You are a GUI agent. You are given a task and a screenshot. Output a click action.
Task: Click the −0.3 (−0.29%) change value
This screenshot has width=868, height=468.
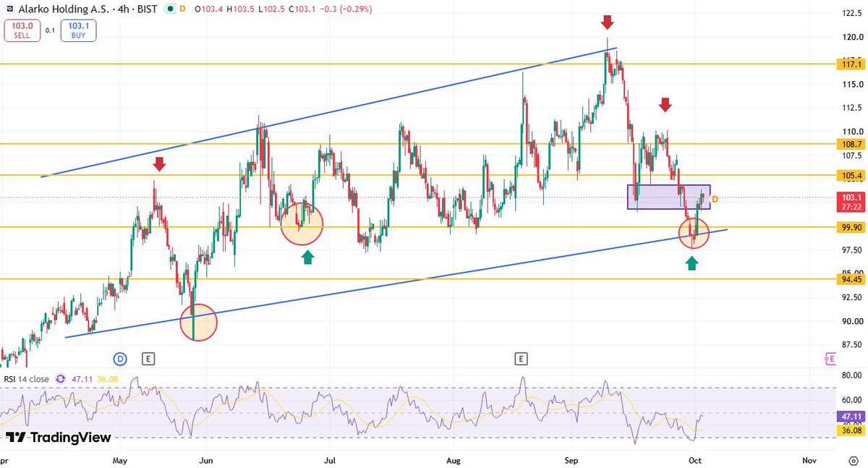(345, 9)
